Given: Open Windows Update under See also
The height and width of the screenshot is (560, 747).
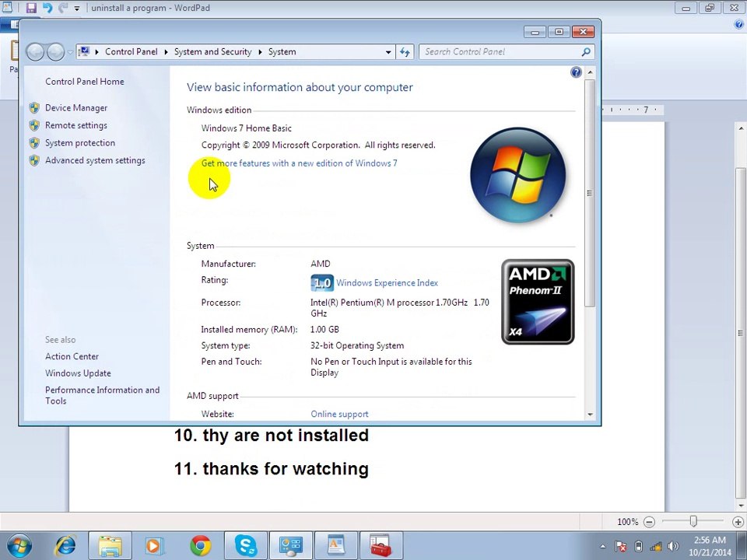Looking at the screenshot, I should tap(78, 373).
